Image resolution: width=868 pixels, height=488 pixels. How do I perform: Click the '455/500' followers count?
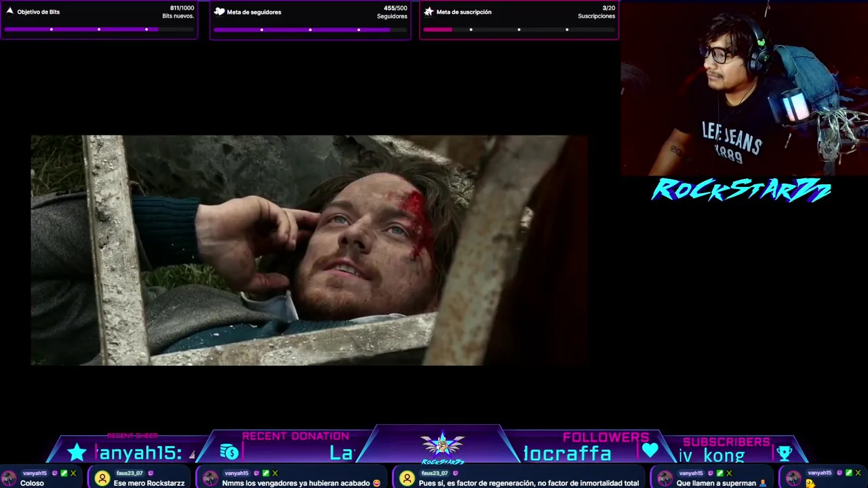395,8
